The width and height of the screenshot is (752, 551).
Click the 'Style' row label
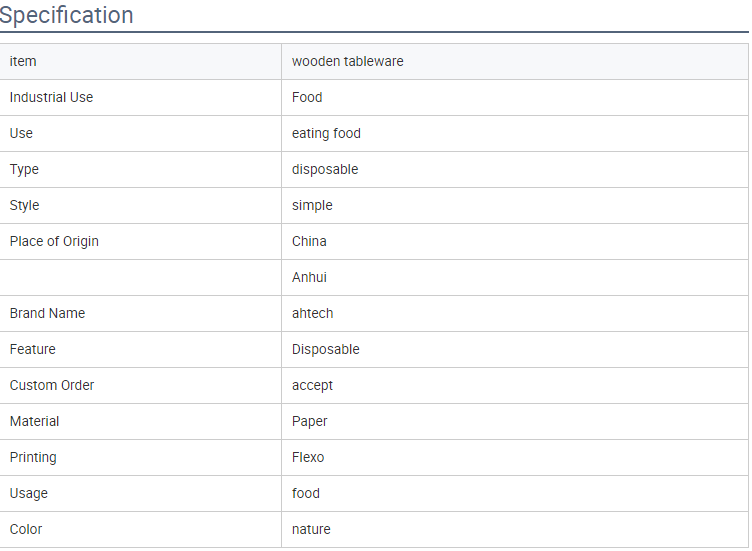[24, 205]
